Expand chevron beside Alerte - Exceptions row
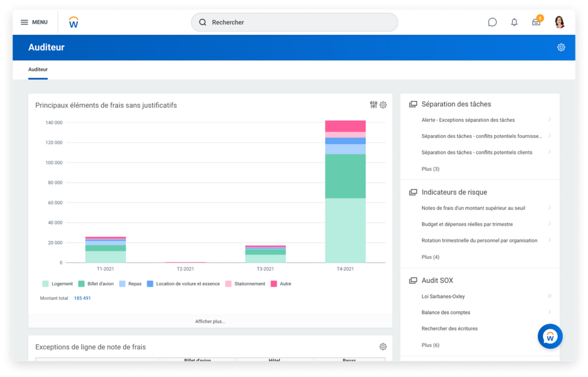Viewport: 588px width, 377px height. click(x=550, y=120)
